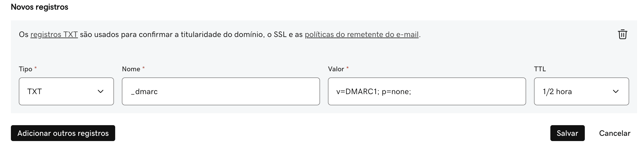Open the Tipo dropdown showing TXT

(66, 91)
